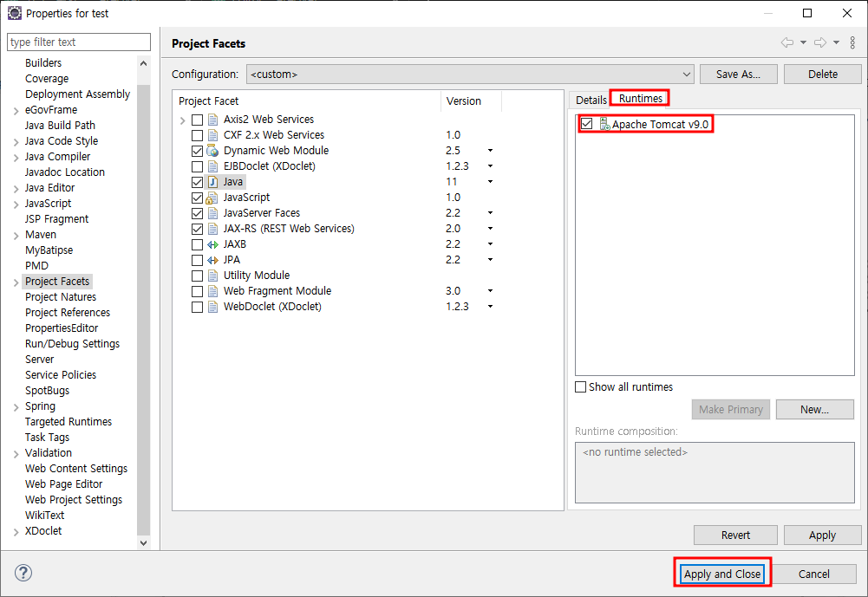This screenshot has width=868, height=597.
Task: Open the Configuration combo box
Action: click(470, 75)
